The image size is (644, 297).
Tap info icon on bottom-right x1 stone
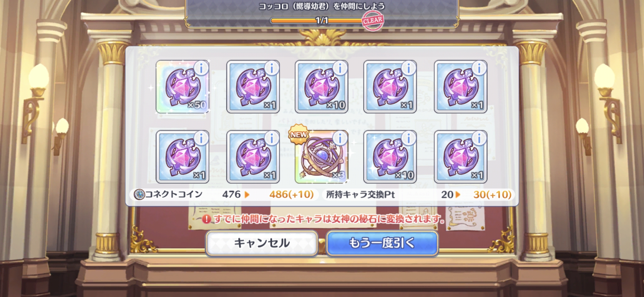479,138
